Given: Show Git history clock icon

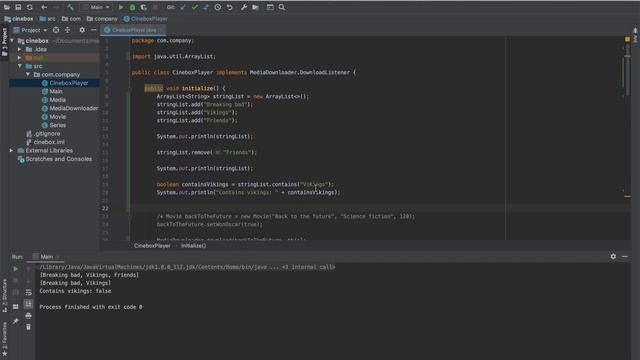Looking at the screenshot, I should coord(218,7).
